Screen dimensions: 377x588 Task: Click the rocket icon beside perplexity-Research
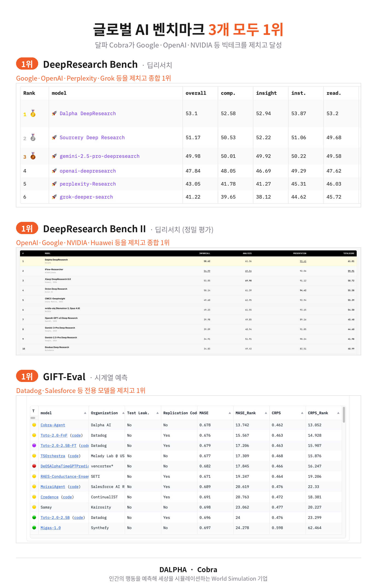coord(54,184)
